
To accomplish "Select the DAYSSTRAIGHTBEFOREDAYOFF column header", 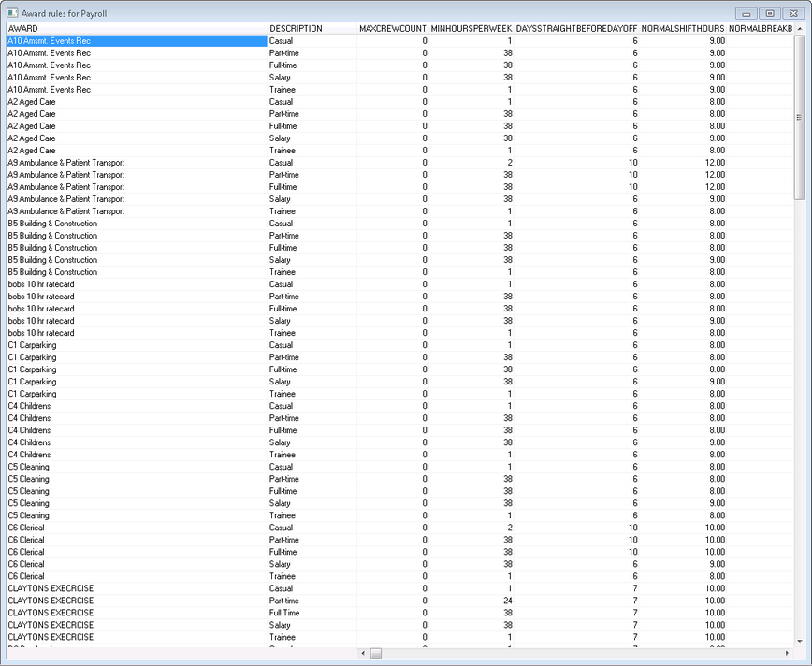I will click(x=576, y=29).
